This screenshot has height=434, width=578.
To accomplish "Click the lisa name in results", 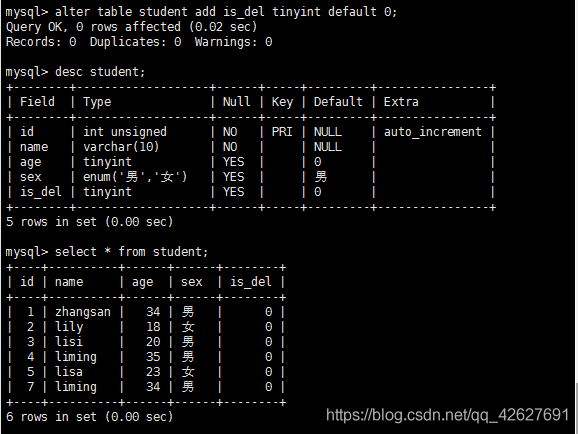I will click(69, 372).
